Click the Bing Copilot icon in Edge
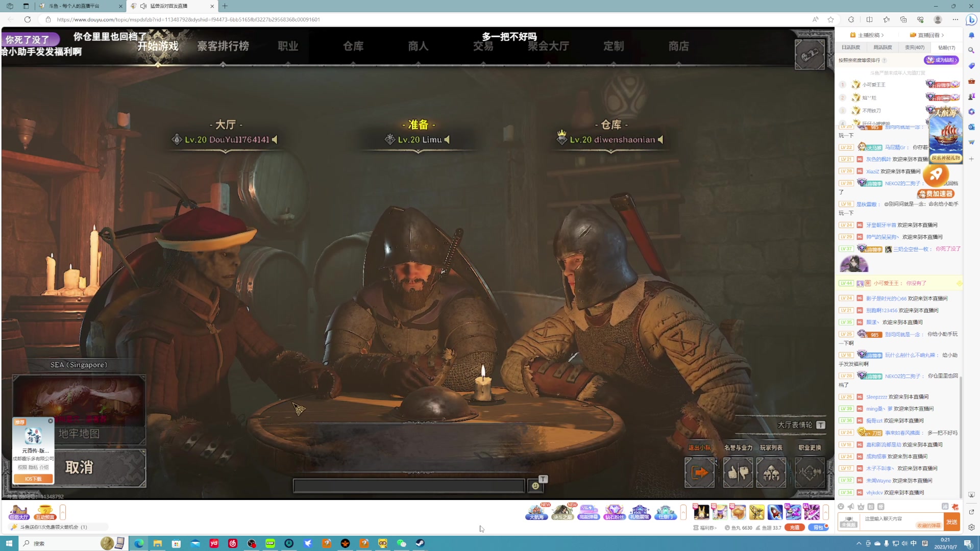This screenshot has height=551, width=980. click(971, 19)
